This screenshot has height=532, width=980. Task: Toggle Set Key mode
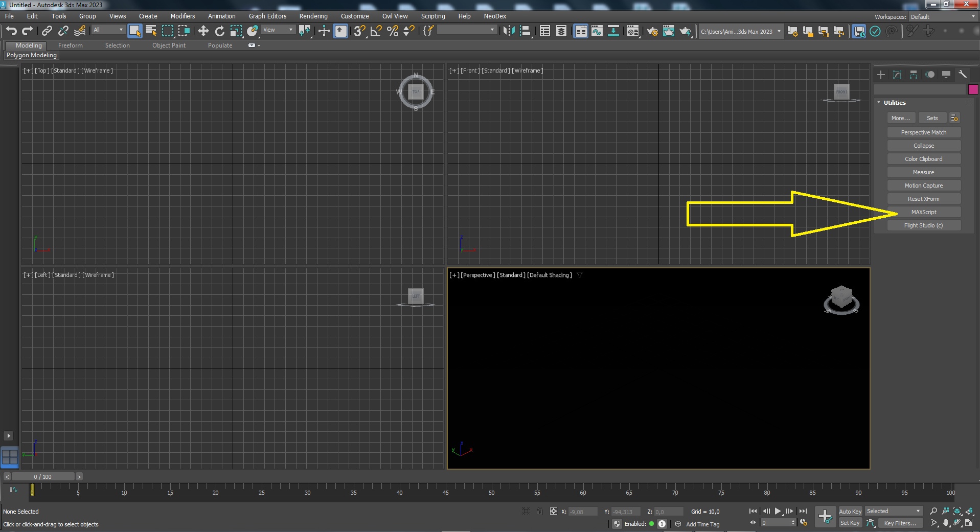[850, 523]
